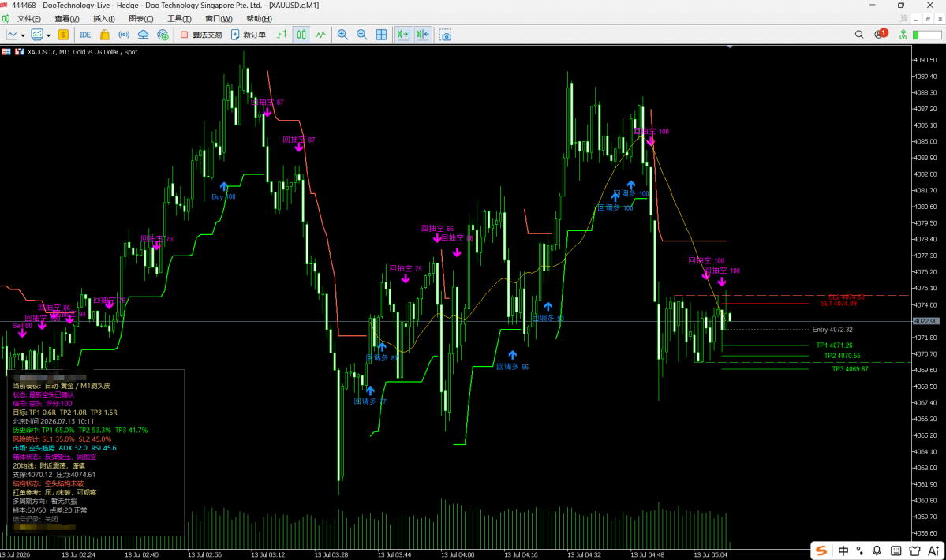Open the 插入(I) menu
The height and width of the screenshot is (560, 946).
tap(104, 19)
